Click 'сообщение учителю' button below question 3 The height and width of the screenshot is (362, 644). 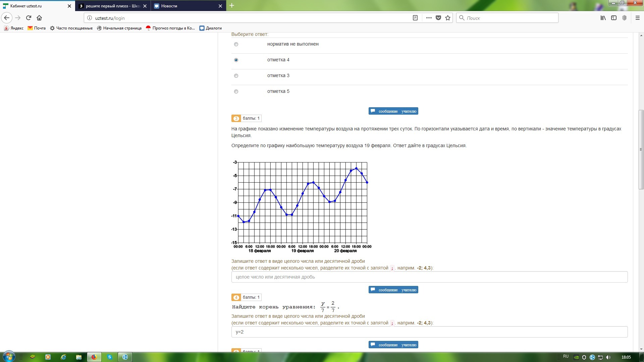(393, 290)
